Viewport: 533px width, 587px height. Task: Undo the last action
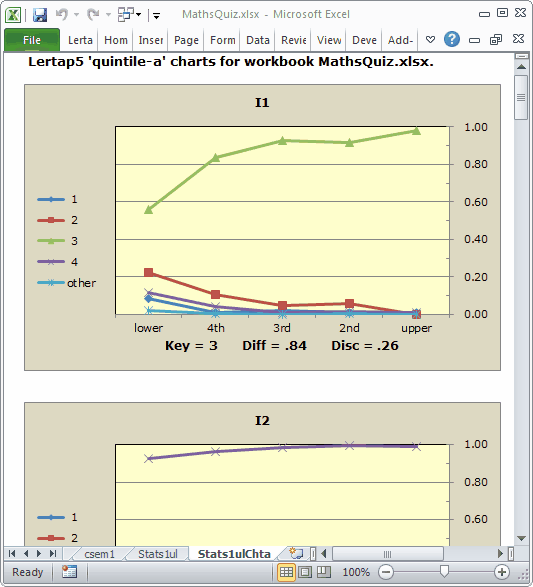(x=62, y=15)
